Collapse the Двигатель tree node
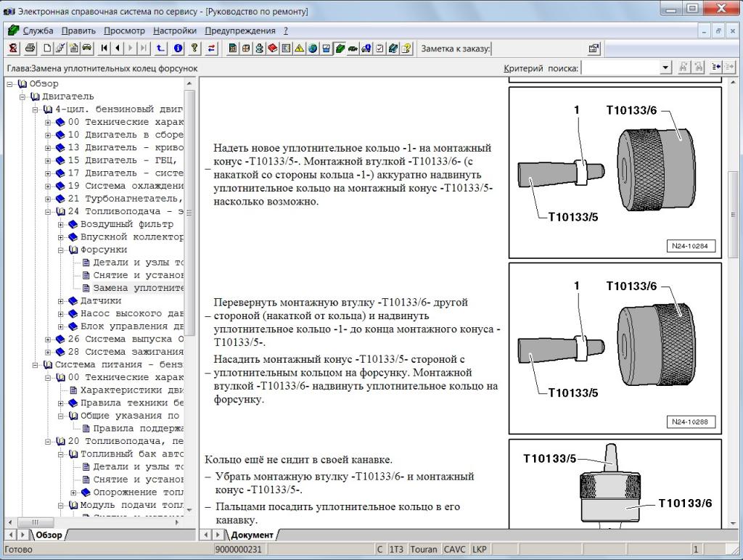Screen dimensions: 743x560 22,96
